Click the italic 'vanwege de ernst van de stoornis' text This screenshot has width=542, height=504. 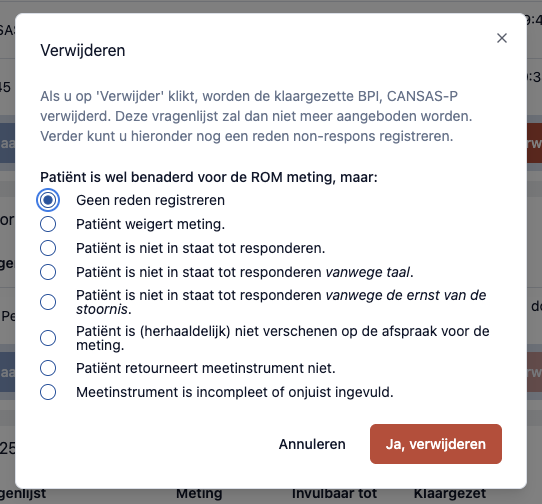[x=281, y=302]
